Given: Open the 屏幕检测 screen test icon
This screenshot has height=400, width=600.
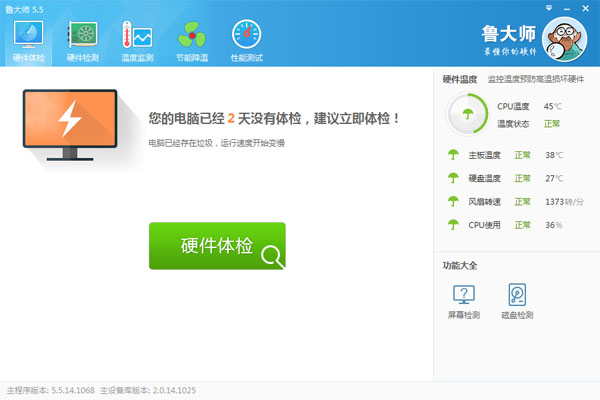Looking at the screenshot, I should 464,294.
